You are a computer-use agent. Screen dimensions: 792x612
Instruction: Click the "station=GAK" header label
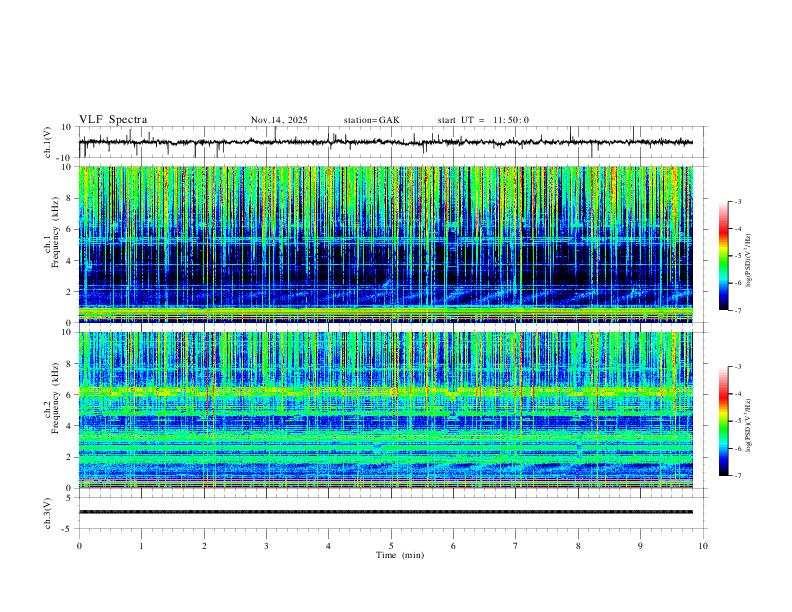[x=372, y=120]
